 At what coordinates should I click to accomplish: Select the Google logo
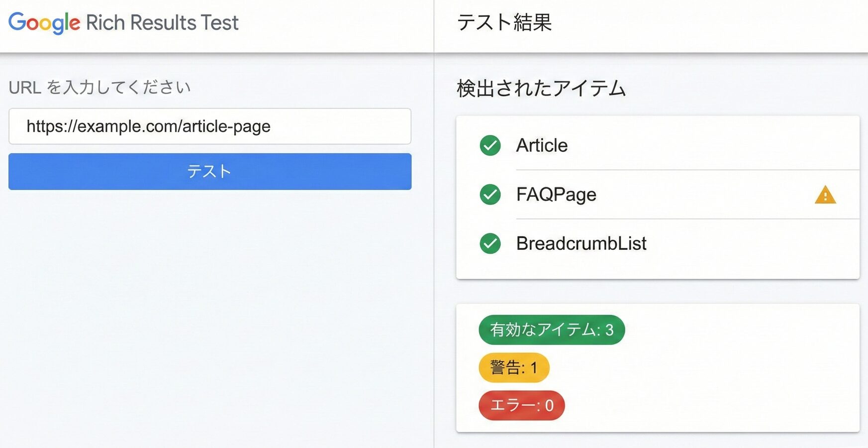click(43, 22)
